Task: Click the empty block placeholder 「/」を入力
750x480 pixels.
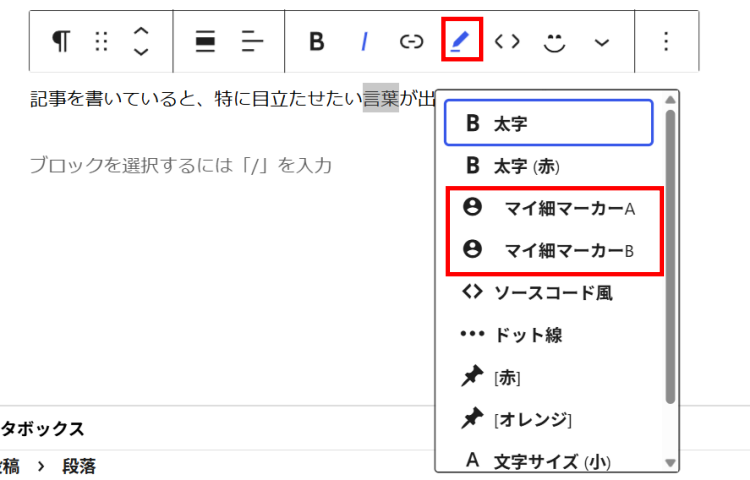Action: tap(181, 165)
